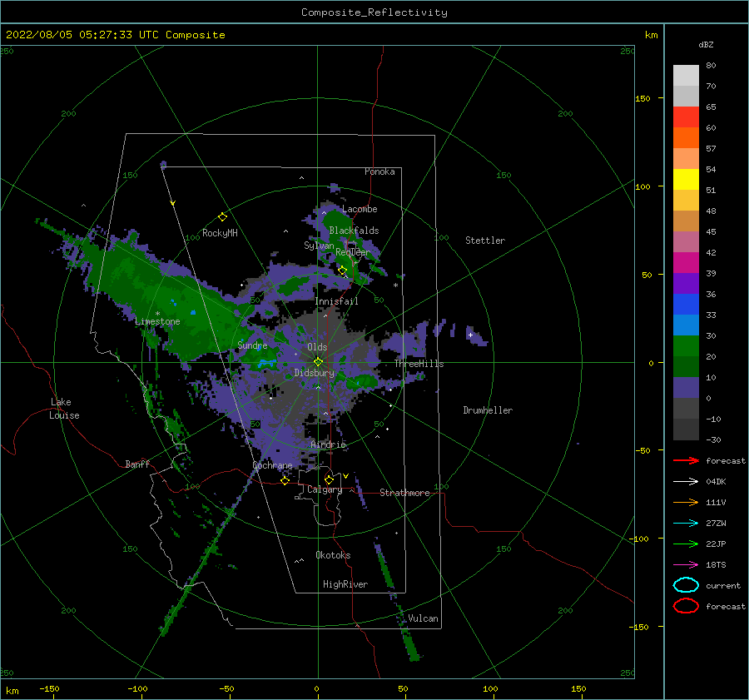
Task: Click the Ponoka city label
Action: (379, 171)
